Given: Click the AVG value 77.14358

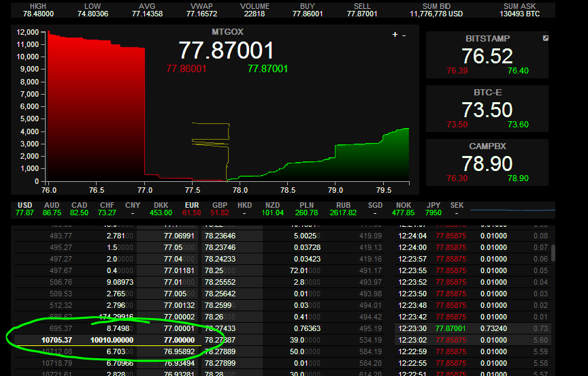Looking at the screenshot, I should 147,14.
